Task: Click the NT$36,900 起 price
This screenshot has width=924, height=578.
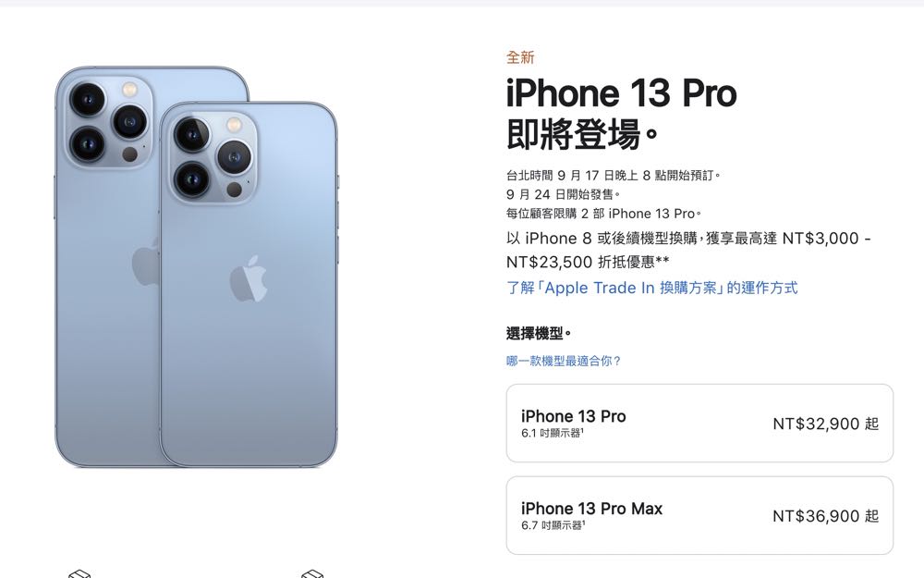Action: (x=825, y=516)
